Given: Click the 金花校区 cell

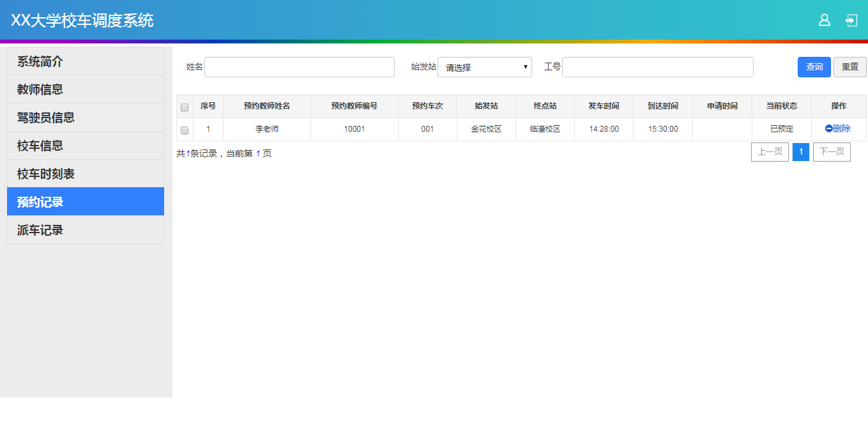Looking at the screenshot, I should [x=486, y=129].
